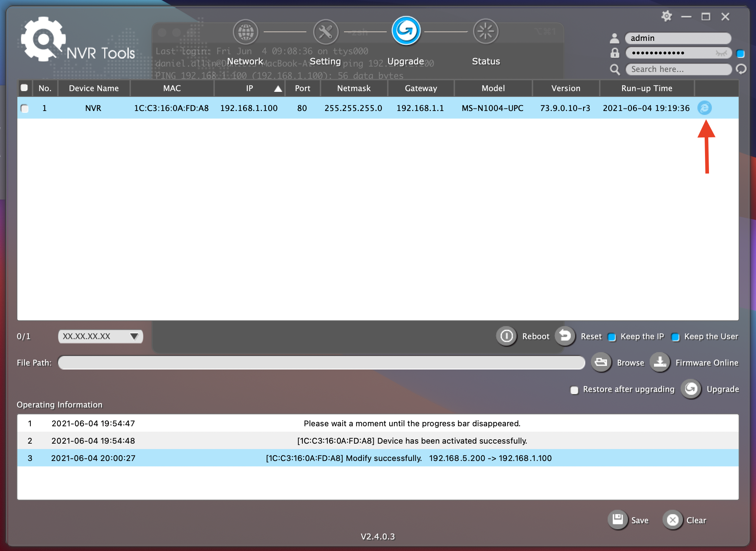Click the Reboot power icon
This screenshot has width=756, height=551.
[x=506, y=336]
